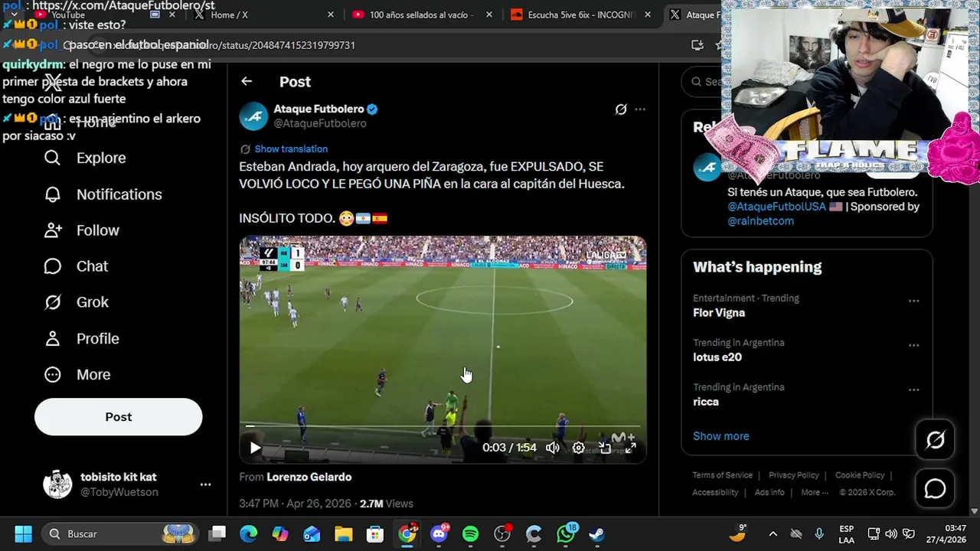Seek along the video progress bar
Viewport: 980px width, 551px height.
(x=443, y=426)
